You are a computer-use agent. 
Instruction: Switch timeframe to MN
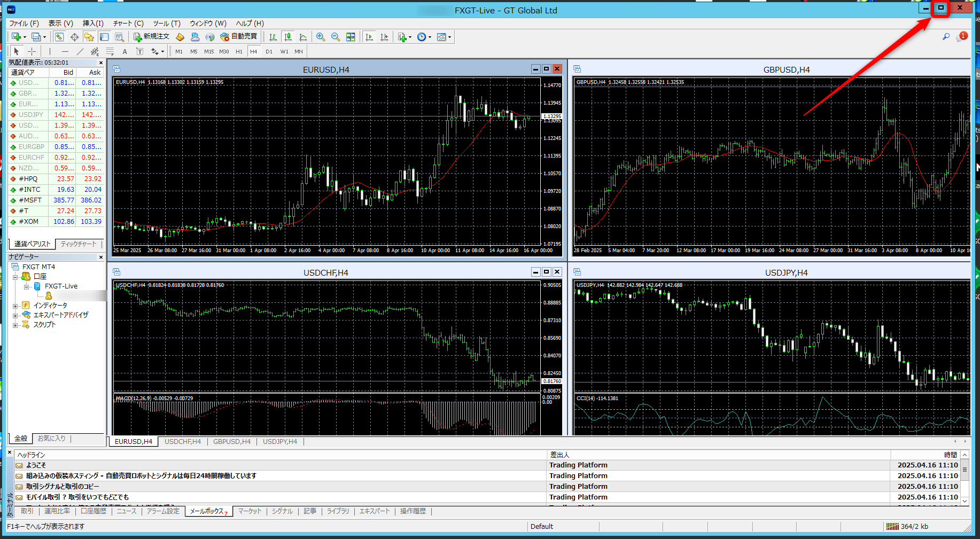tap(299, 51)
